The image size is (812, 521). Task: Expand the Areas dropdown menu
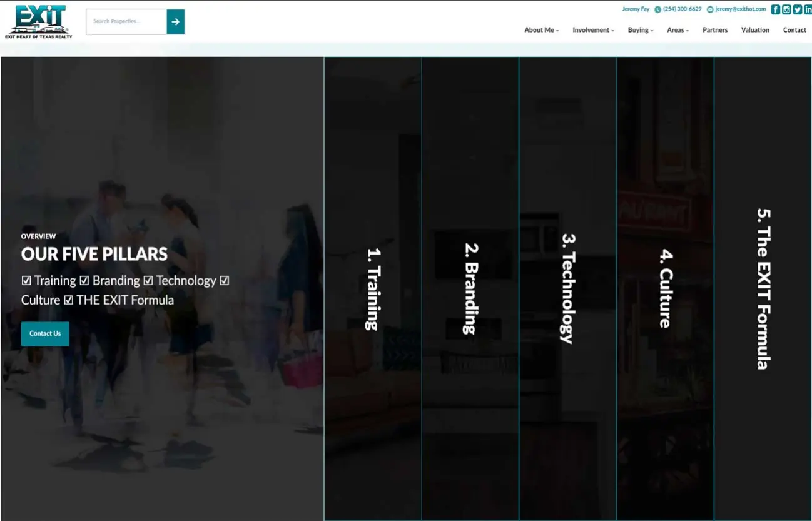pos(678,30)
